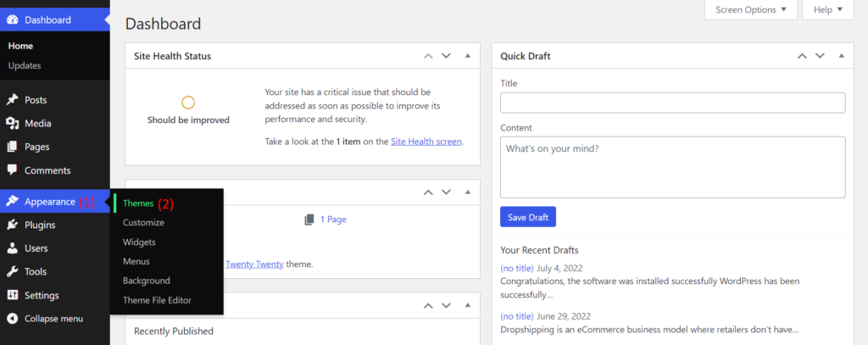Click the page icon beside 1 Page
This screenshot has height=345, width=868.
pos(309,220)
